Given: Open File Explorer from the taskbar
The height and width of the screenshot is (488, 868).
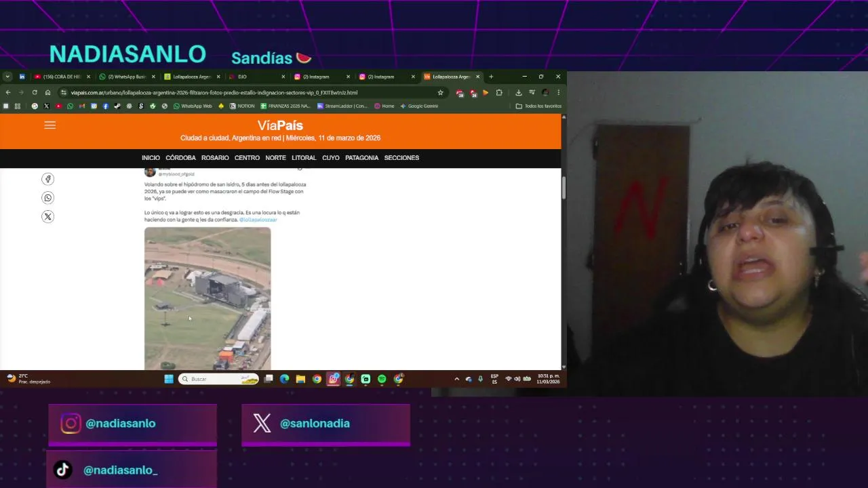Looking at the screenshot, I should (300, 379).
